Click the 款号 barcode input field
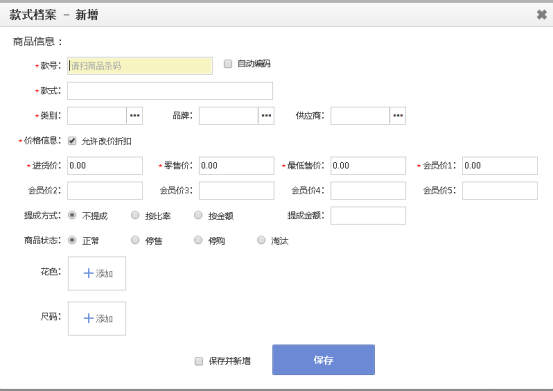 (x=140, y=66)
